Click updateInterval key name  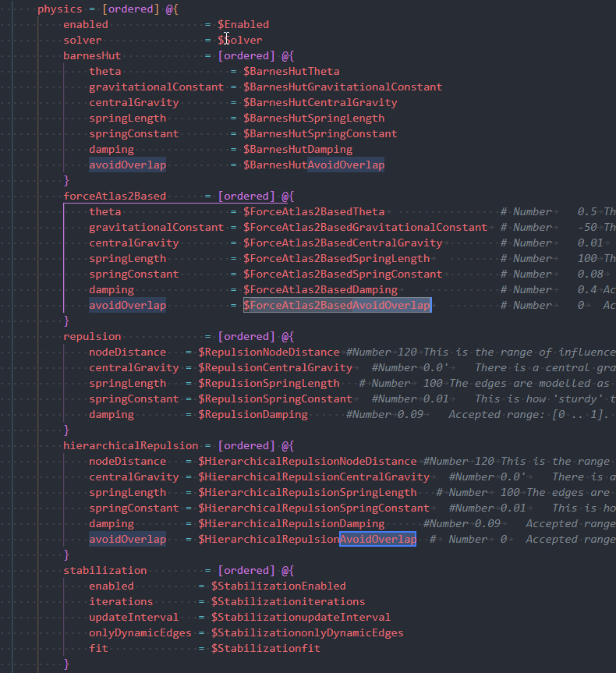(x=134, y=617)
